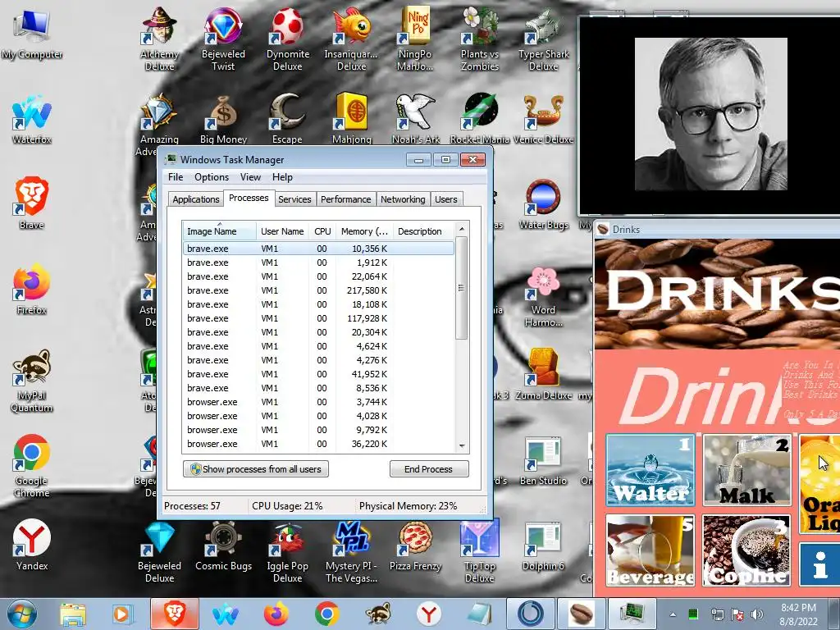Image resolution: width=840 pixels, height=630 pixels.
Task: Open the Alchemy Deluxe desktop shortcut
Action: tap(159, 39)
